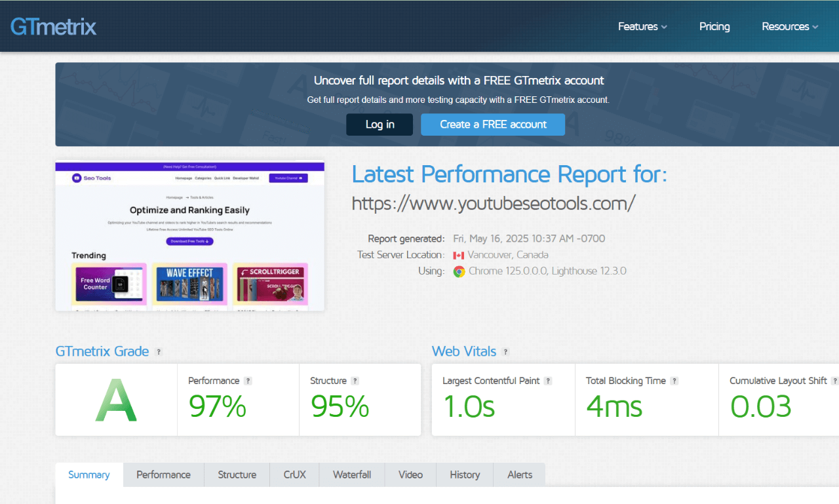Click the GTmetrix grade letter A
Screen dimensions: 839x504
tap(116, 400)
